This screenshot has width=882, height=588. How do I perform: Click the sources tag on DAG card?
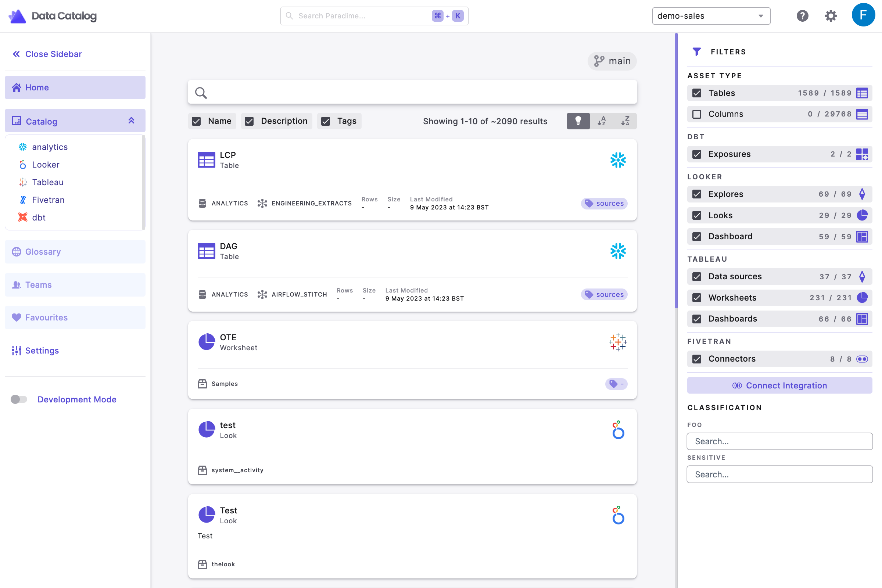point(604,294)
